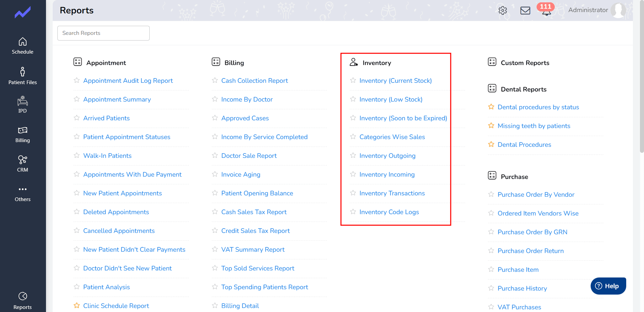Open the messages envelope icon
This screenshot has height=312, width=644.
tap(525, 10)
